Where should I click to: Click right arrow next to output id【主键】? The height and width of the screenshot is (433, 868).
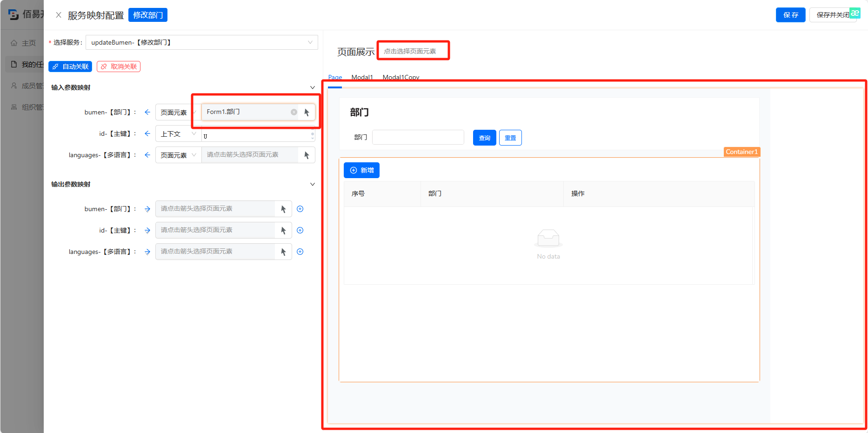click(147, 230)
